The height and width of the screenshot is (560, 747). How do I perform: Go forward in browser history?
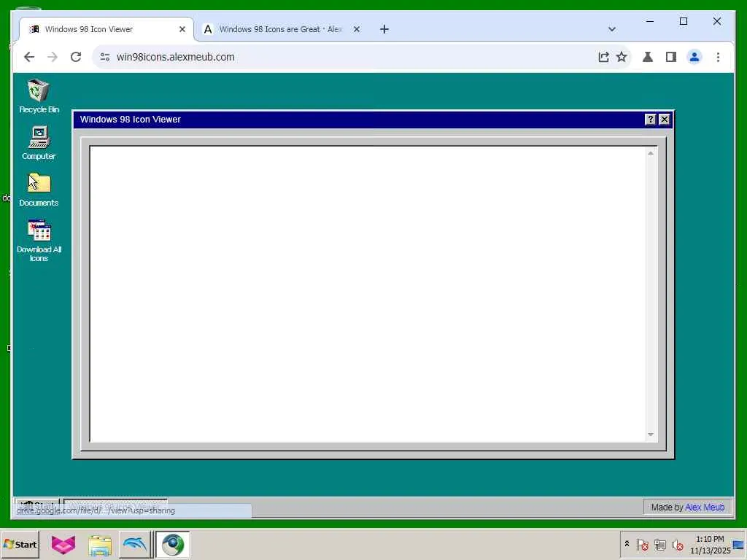pos(53,57)
